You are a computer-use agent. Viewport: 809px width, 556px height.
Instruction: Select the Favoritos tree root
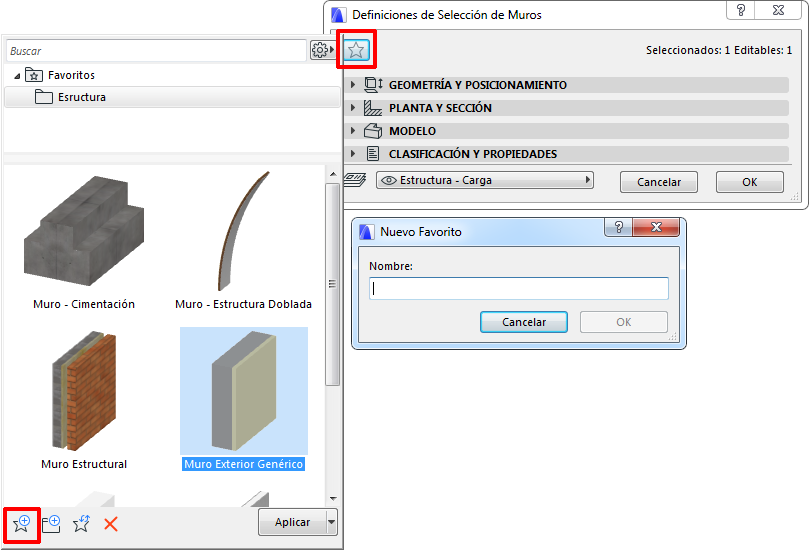tap(71, 75)
